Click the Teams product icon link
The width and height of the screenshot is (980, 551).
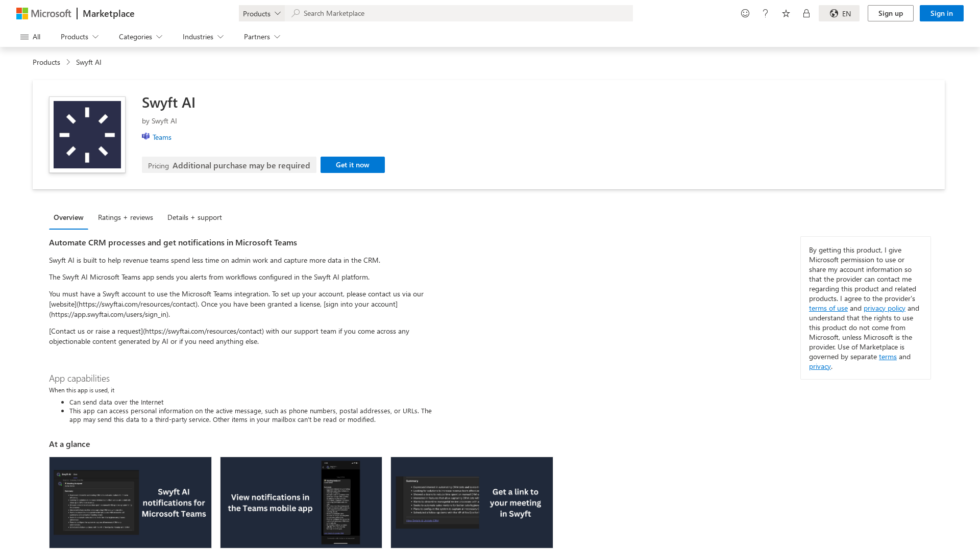pyautogui.click(x=157, y=137)
